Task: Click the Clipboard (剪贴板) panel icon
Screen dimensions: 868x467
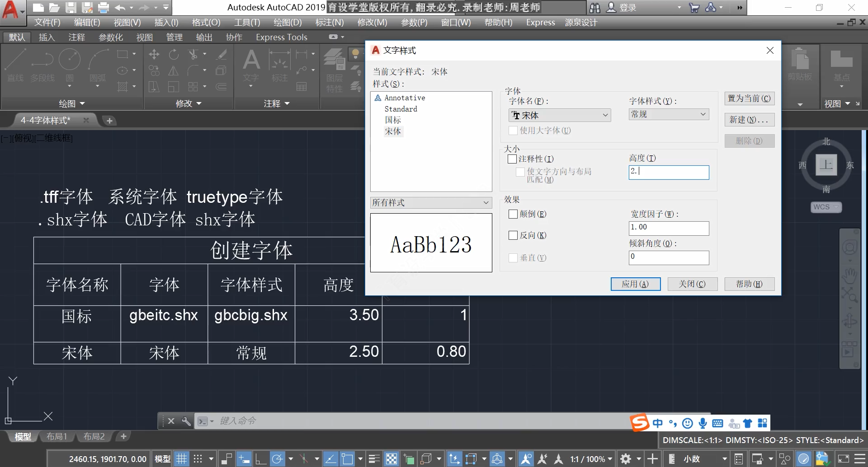Action: (800, 65)
